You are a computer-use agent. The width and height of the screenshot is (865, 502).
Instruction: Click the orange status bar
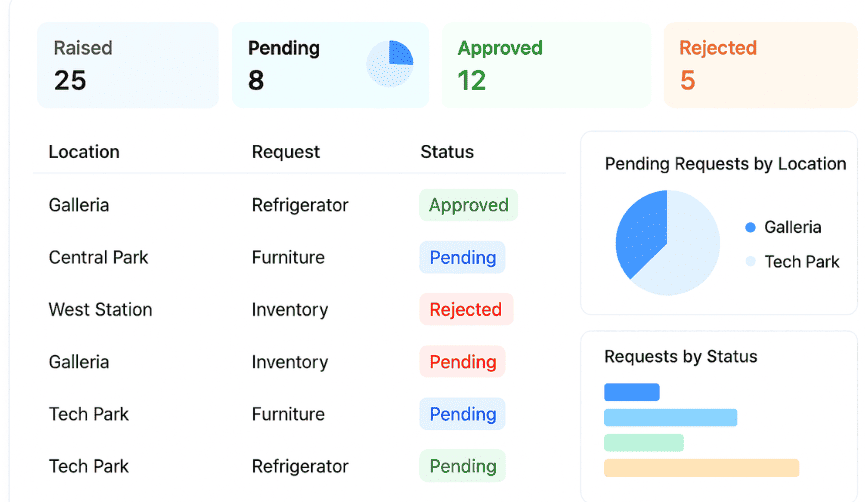pyautogui.click(x=701, y=468)
